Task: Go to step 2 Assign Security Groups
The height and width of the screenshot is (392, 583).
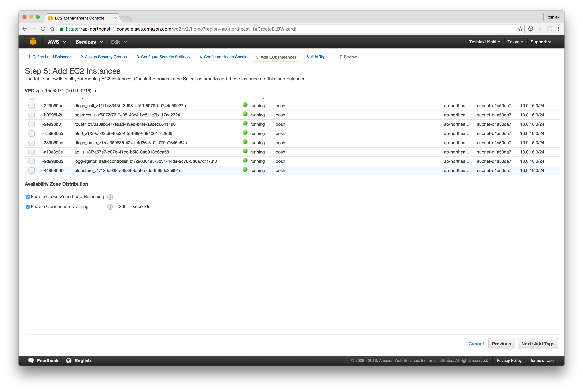Action: (x=104, y=57)
